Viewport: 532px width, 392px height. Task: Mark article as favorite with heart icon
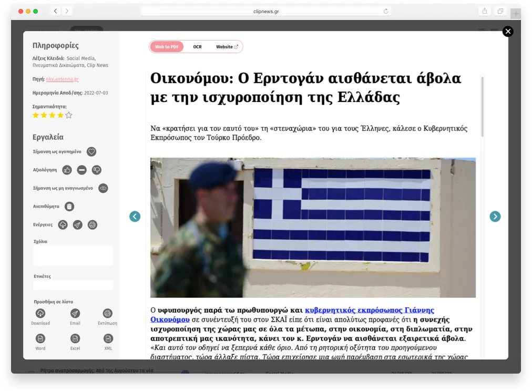(x=91, y=151)
